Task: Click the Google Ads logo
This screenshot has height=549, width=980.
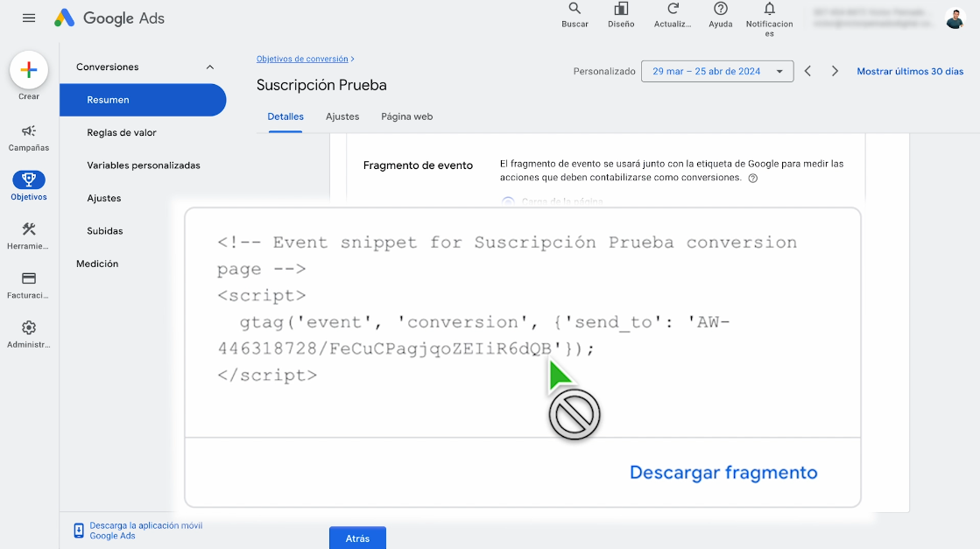Action: (109, 18)
